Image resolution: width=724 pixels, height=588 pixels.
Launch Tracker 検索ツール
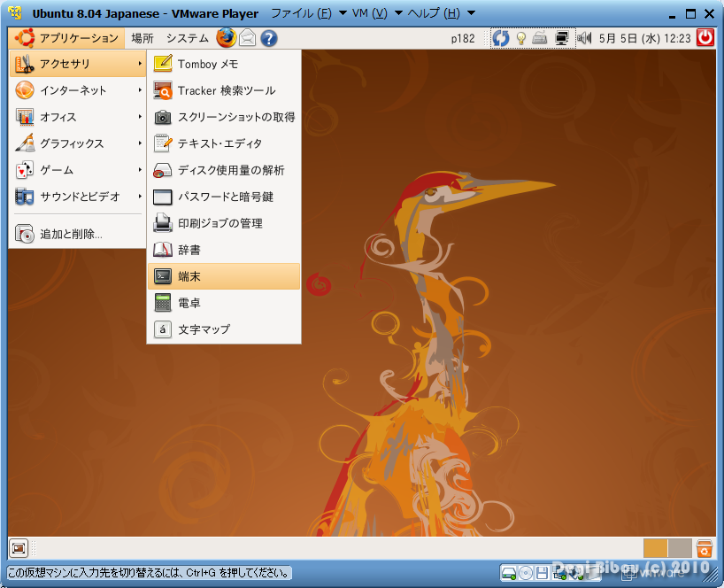tap(224, 90)
